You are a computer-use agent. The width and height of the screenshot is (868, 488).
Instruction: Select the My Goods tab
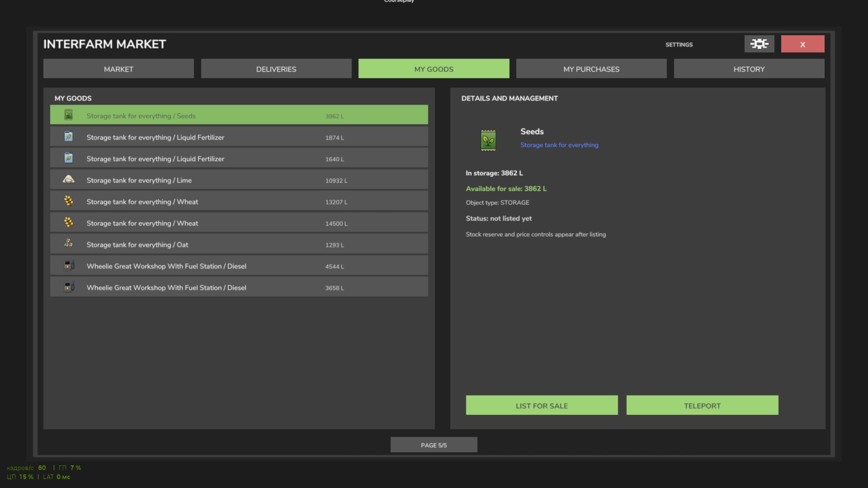[x=434, y=69]
